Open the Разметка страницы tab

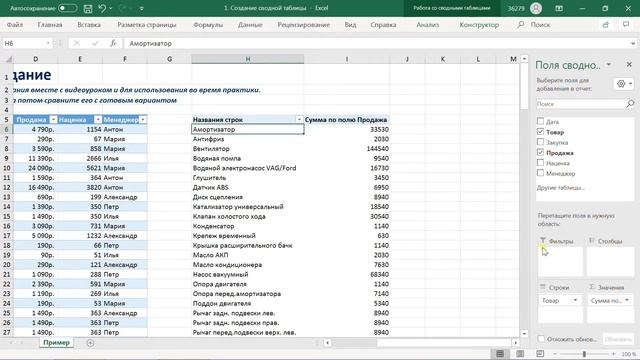[x=147, y=25]
